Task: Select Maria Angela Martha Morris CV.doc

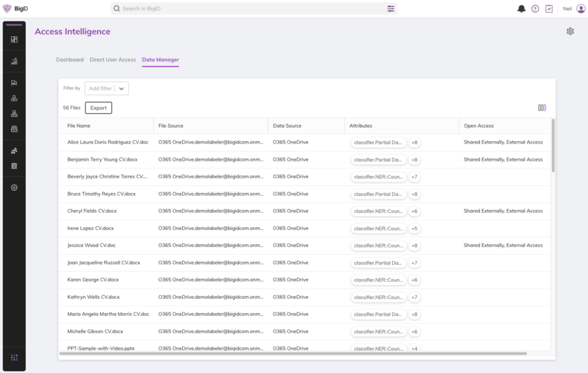Action: click(x=109, y=314)
